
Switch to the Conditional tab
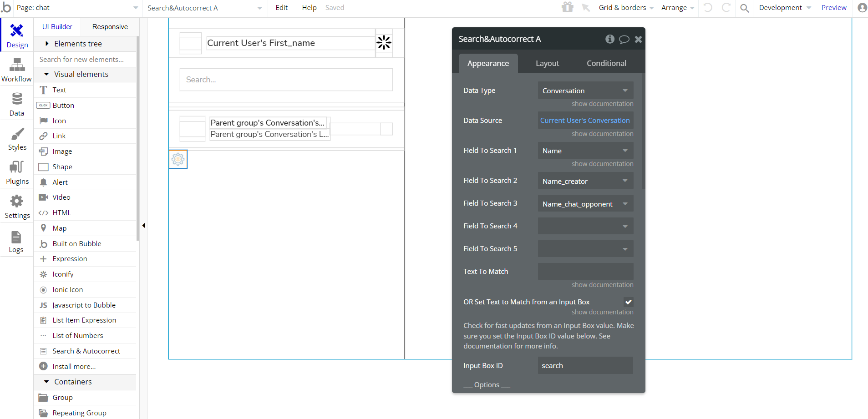[606, 63]
